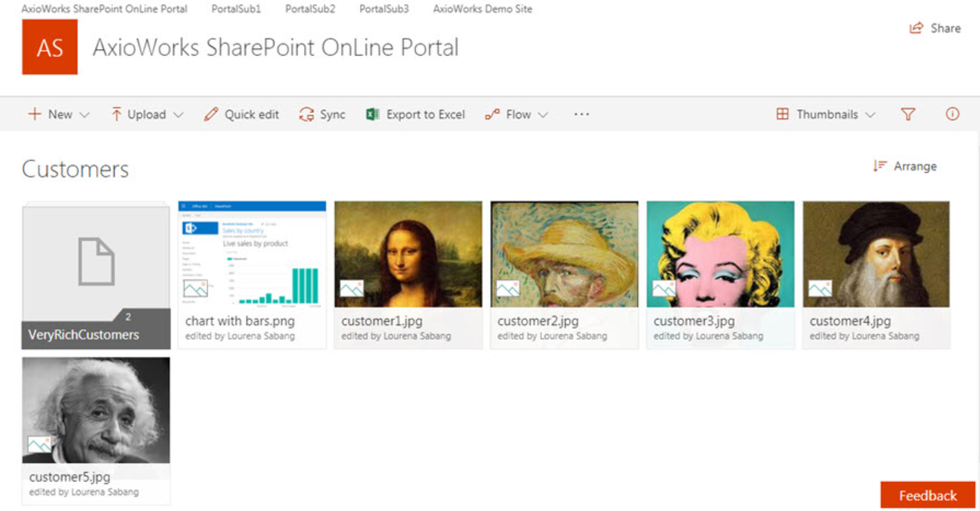
Task: Open the Marilyn pop-art customer3 thumbnail
Action: (x=720, y=254)
